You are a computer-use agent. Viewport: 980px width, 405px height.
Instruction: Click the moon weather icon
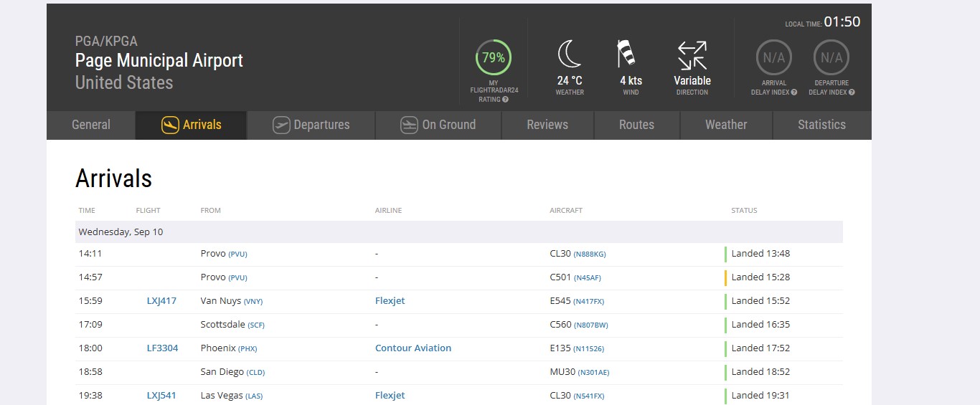point(569,54)
